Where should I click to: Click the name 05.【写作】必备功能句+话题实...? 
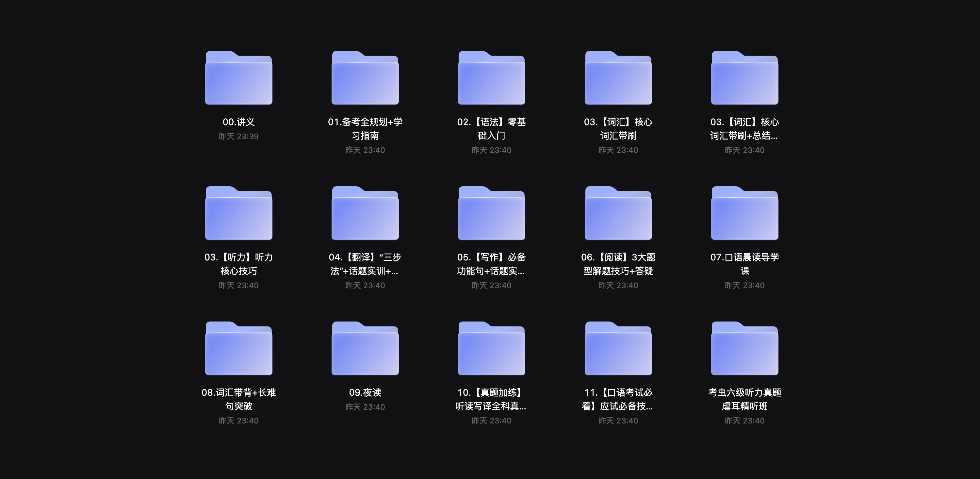tap(492, 264)
